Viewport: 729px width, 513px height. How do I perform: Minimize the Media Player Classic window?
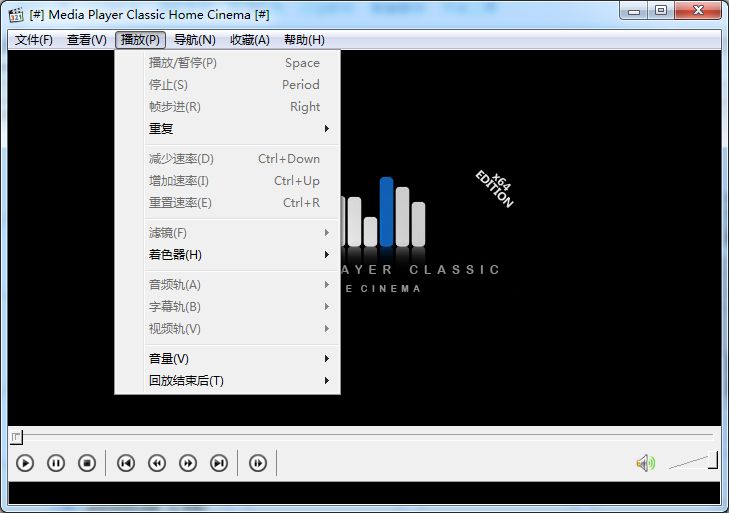tap(633, 11)
